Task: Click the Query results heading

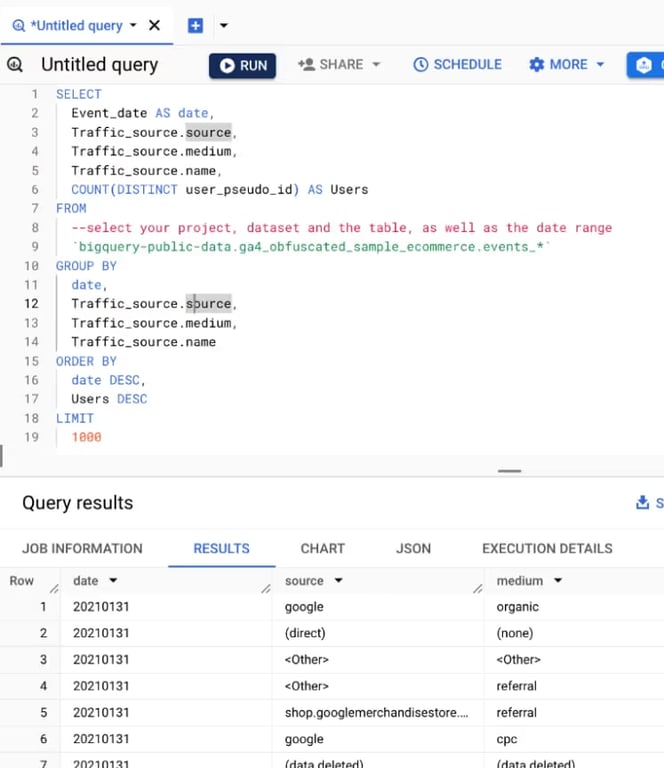Action: click(x=78, y=503)
